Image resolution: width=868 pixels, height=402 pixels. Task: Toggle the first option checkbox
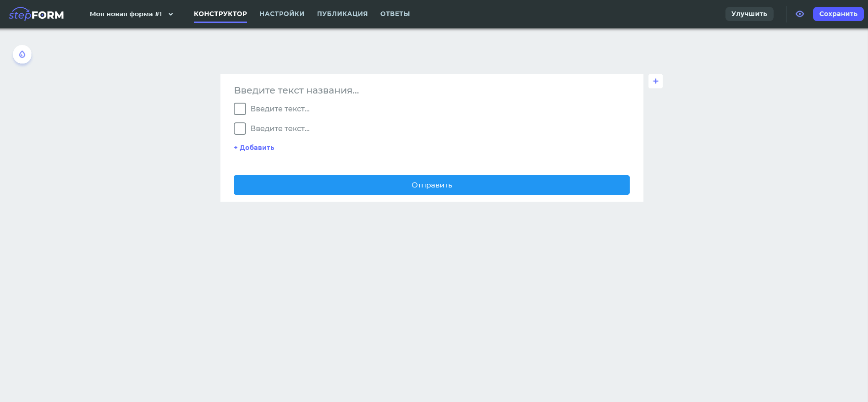(x=240, y=109)
